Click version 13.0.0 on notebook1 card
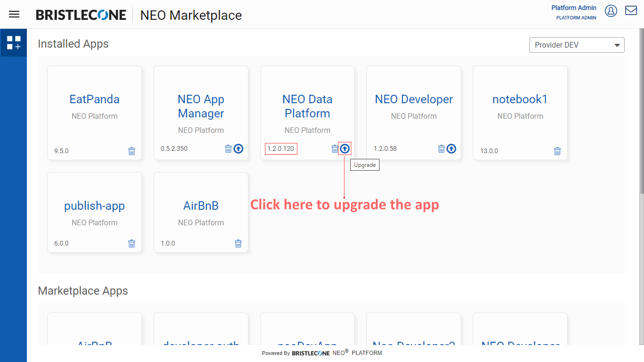 click(x=489, y=151)
